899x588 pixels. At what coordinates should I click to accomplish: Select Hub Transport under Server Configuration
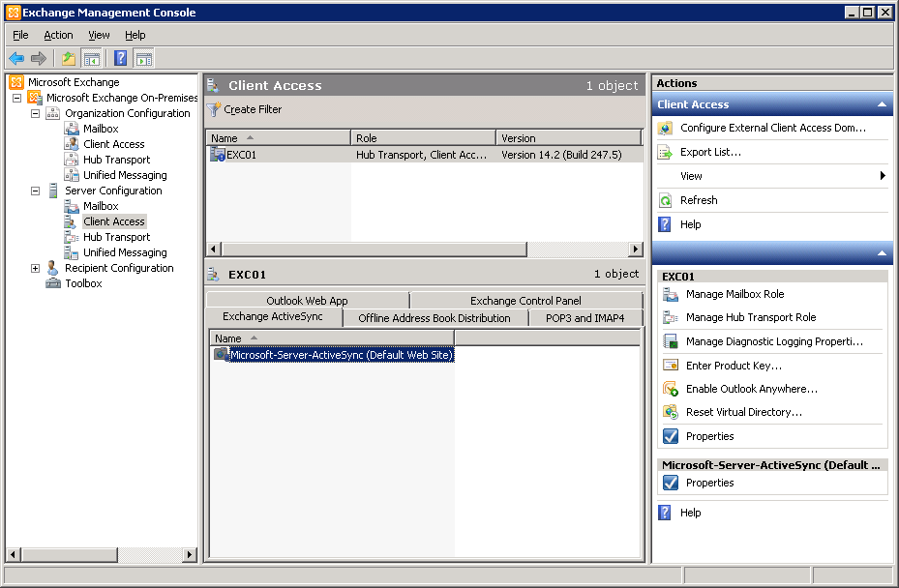click(116, 237)
